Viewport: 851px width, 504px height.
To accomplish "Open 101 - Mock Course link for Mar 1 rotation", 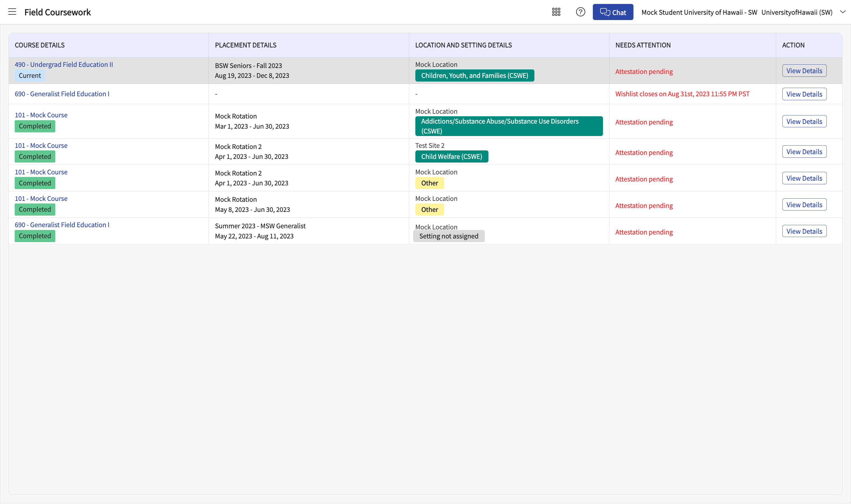I will coord(41,115).
